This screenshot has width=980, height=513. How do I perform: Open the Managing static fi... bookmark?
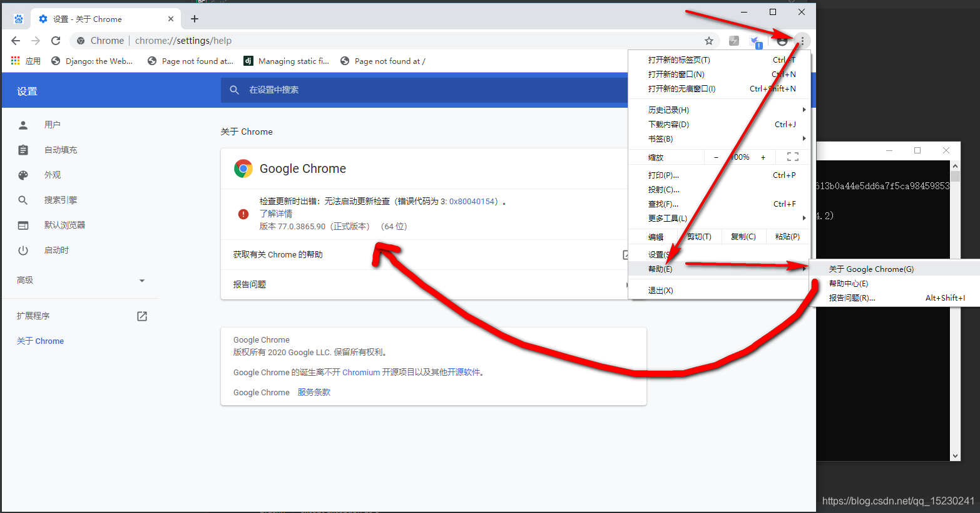click(287, 61)
